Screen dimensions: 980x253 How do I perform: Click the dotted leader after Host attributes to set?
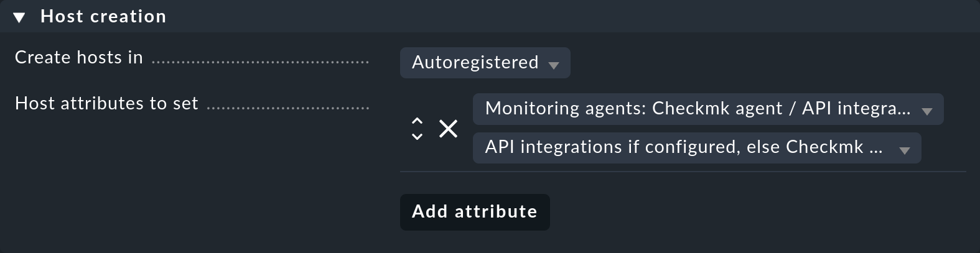tap(288, 108)
